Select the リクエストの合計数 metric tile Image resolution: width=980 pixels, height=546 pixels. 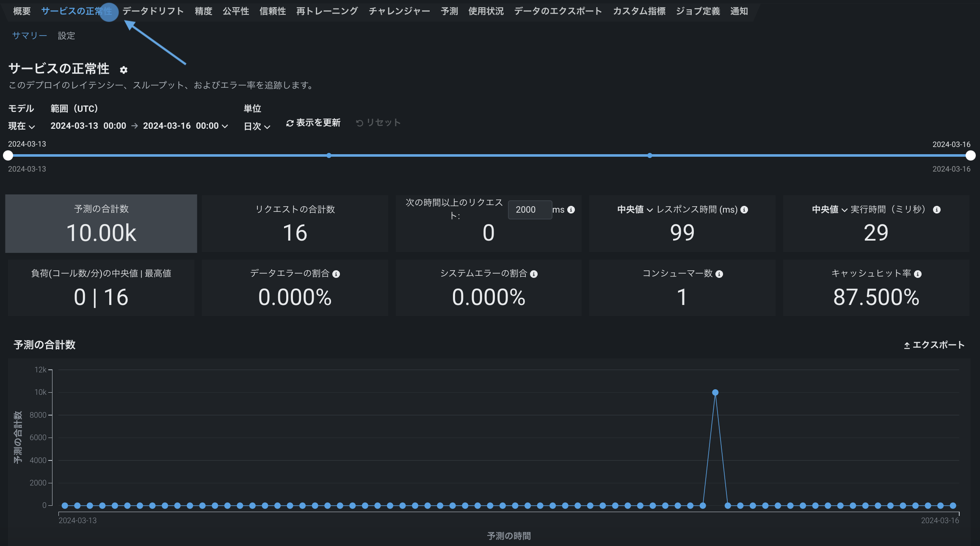pos(295,224)
